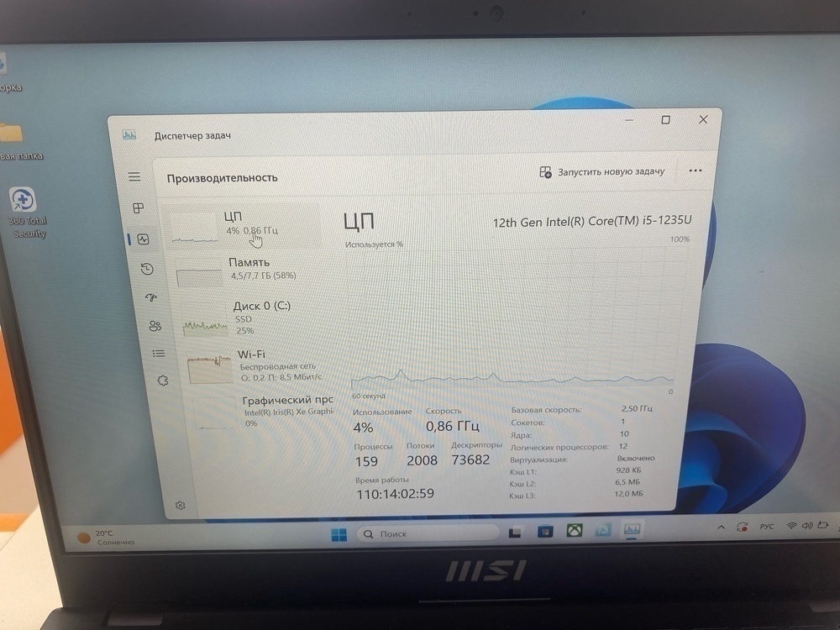Open Microsoft Store from the taskbar
The height and width of the screenshot is (630, 840).
(545, 532)
